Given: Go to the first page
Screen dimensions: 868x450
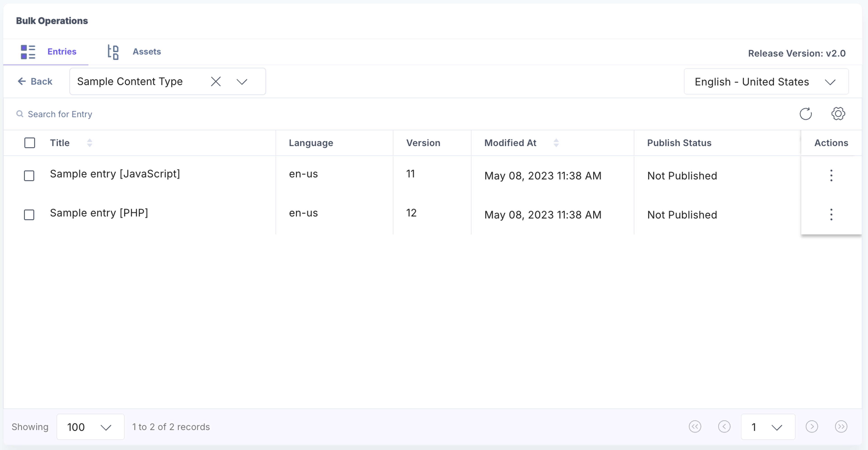Looking at the screenshot, I should [x=695, y=427].
